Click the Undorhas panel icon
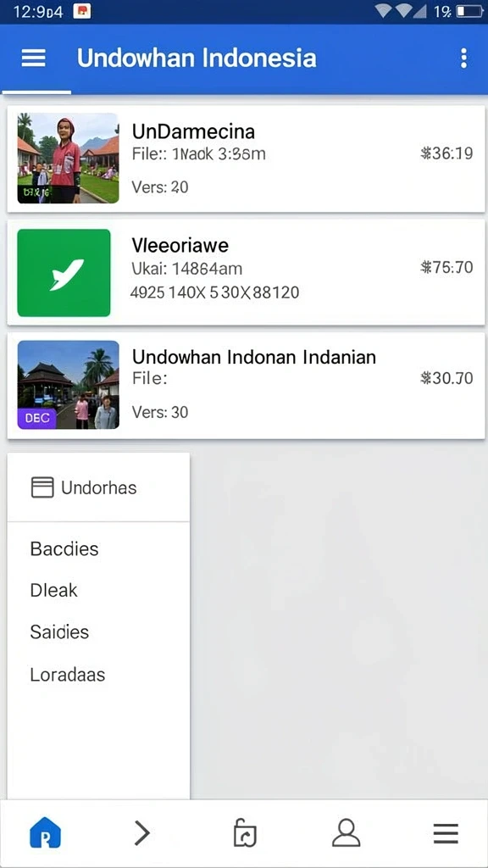The width and height of the screenshot is (488, 868). pos(42,487)
